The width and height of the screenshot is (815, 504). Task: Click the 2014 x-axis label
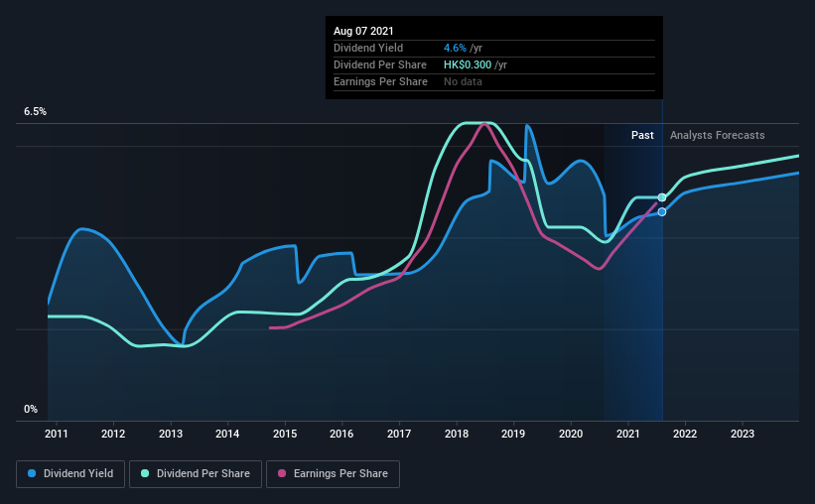(227, 434)
